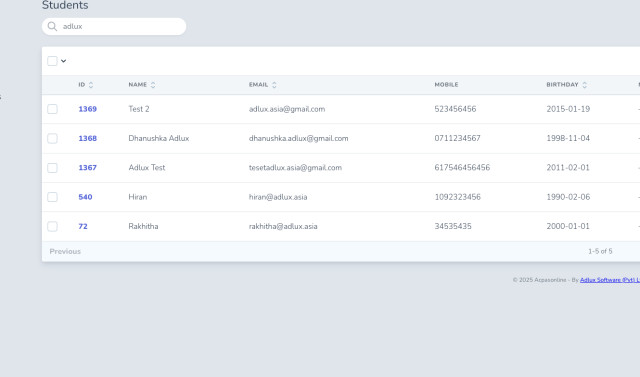
Task: Click mobile number 617546456456
Action: click(x=462, y=168)
